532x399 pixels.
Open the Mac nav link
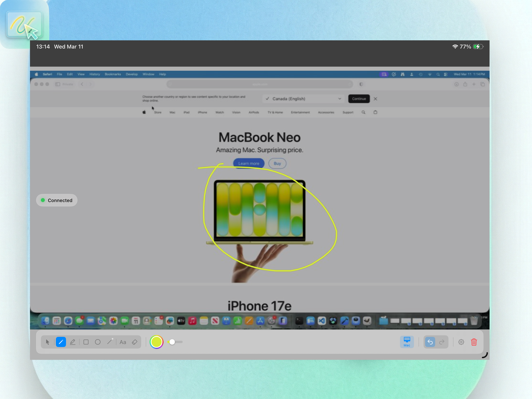click(173, 112)
